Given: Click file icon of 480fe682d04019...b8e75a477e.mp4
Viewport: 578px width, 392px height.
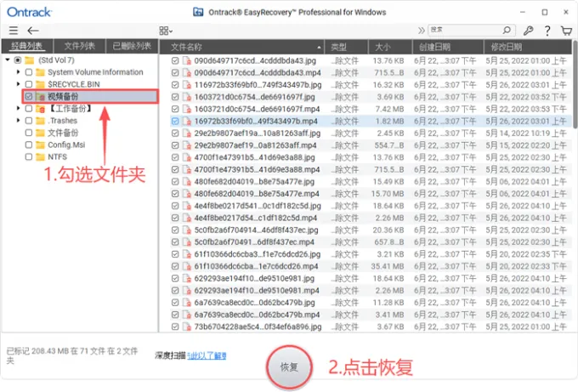Looking at the screenshot, I should 187,194.
